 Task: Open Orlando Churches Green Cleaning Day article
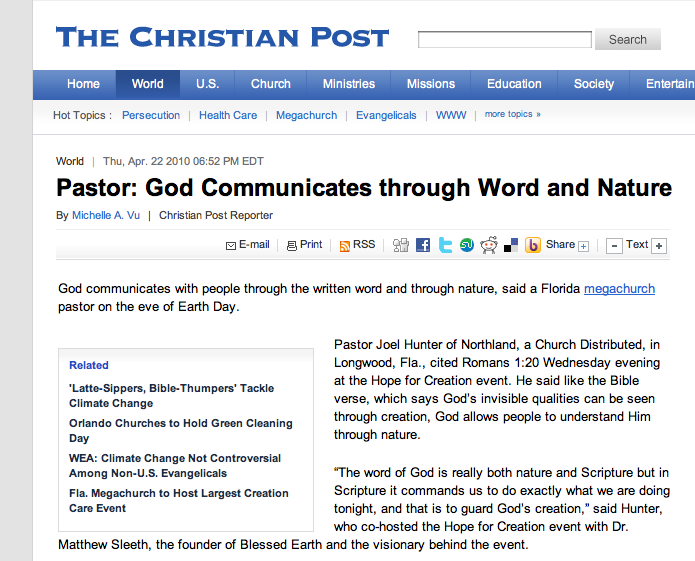click(181, 431)
